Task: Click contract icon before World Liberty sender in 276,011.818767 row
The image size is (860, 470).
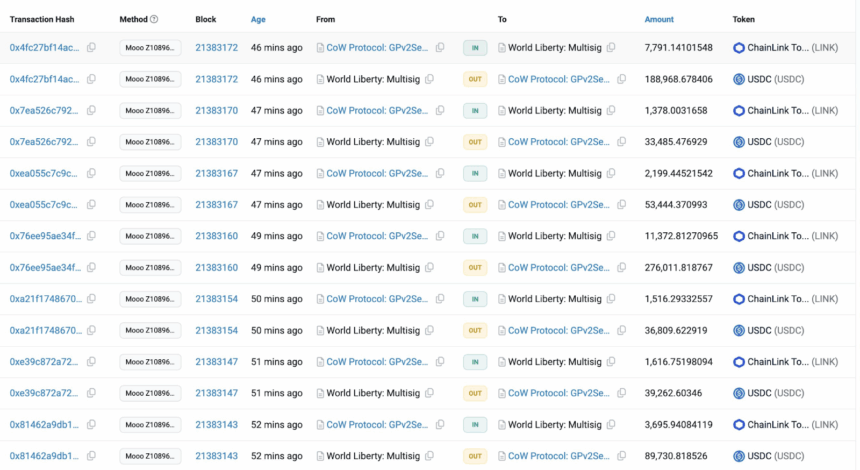Action: coord(320,268)
